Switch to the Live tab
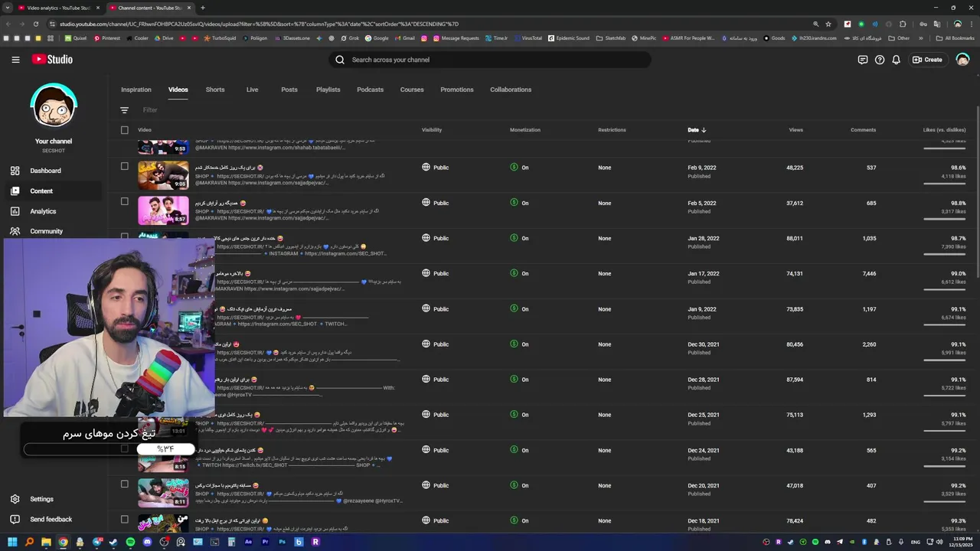The height and width of the screenshot is (551, 980). coord(252,90)
